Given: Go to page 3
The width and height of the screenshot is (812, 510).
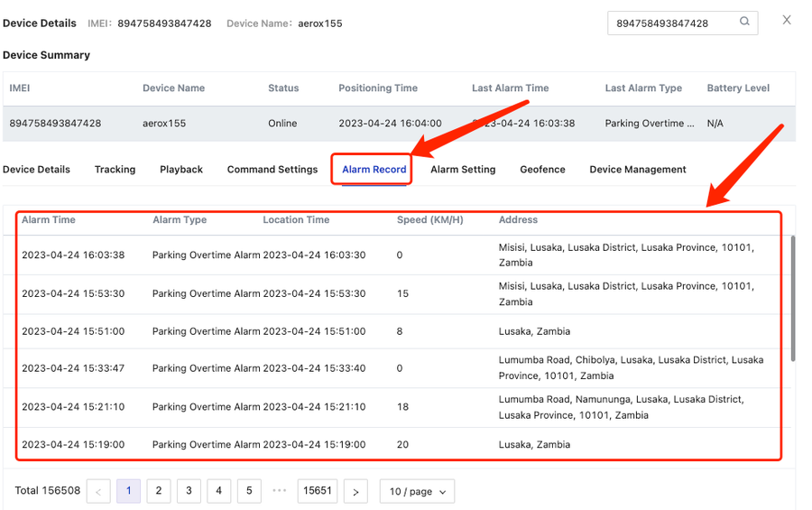Looking at the screenshot, I should pyautogui.click(x=189, y=491).
